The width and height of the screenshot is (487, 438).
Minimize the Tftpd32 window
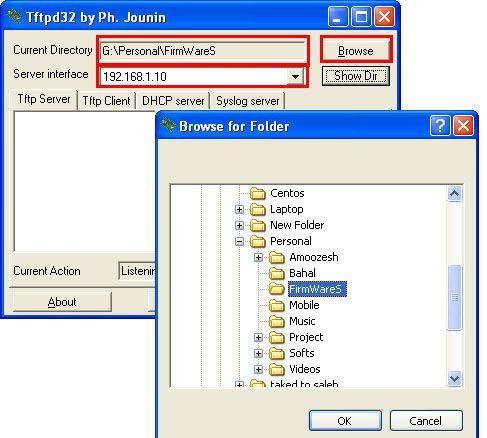pos(338,16)
